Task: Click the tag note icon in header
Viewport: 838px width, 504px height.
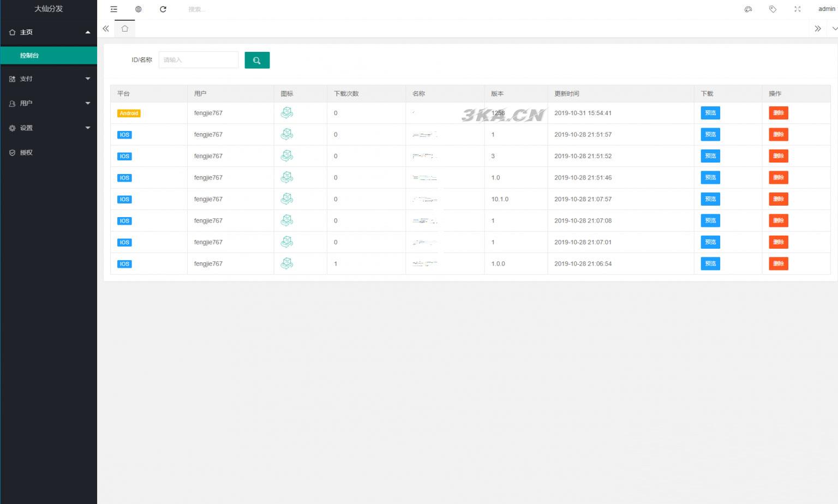Action: pyautogui.click(x=773, y=9)
